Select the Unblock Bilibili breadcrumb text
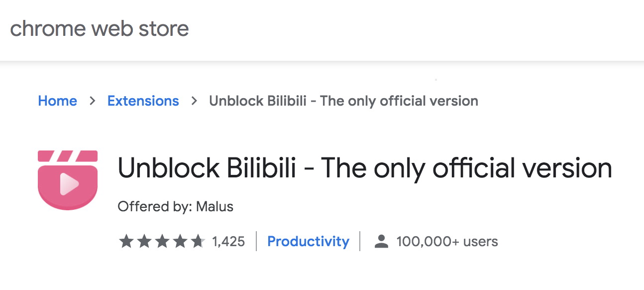644x290 pixels. point(343,101)
